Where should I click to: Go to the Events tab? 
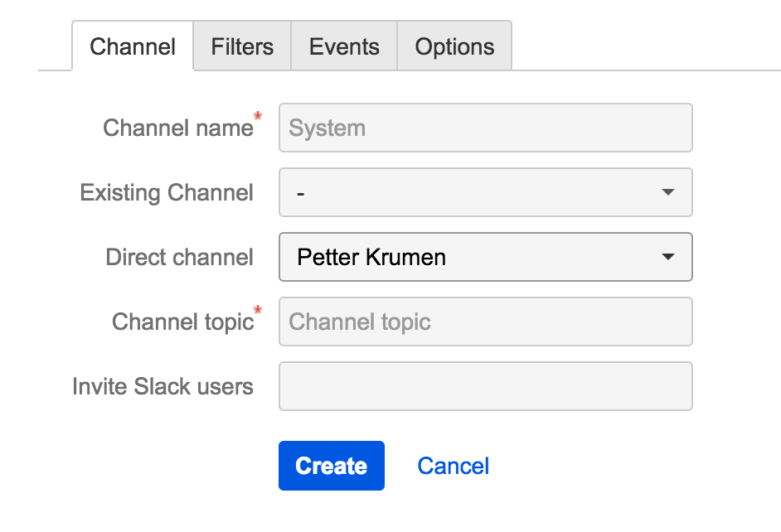pyautogui.click(x=344, y=46)
